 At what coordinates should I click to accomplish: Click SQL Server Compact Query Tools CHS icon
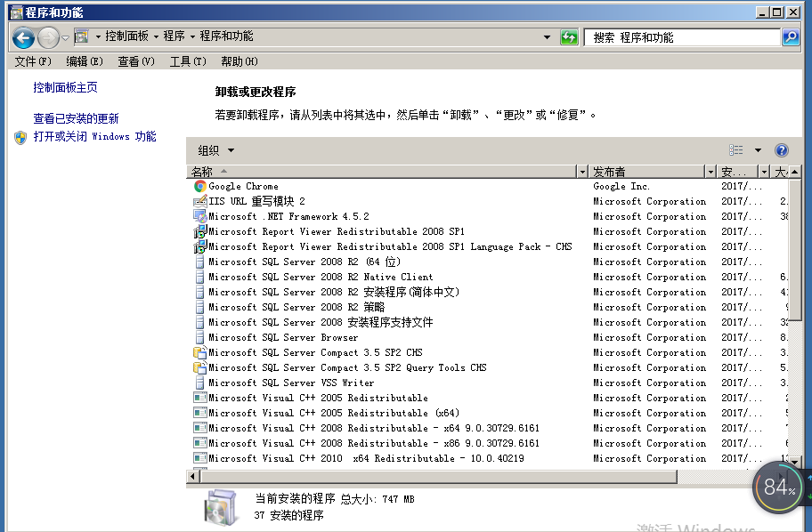[x=200, y=367]
